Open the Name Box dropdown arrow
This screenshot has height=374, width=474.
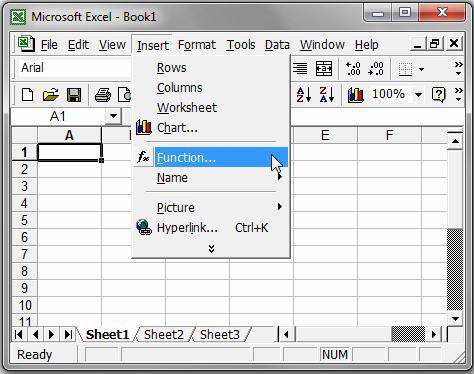[113, 116]
